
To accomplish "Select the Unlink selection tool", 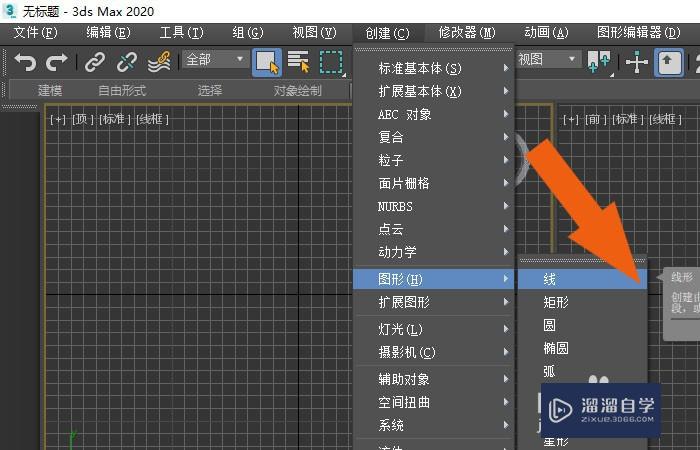I will coord(127,62).
